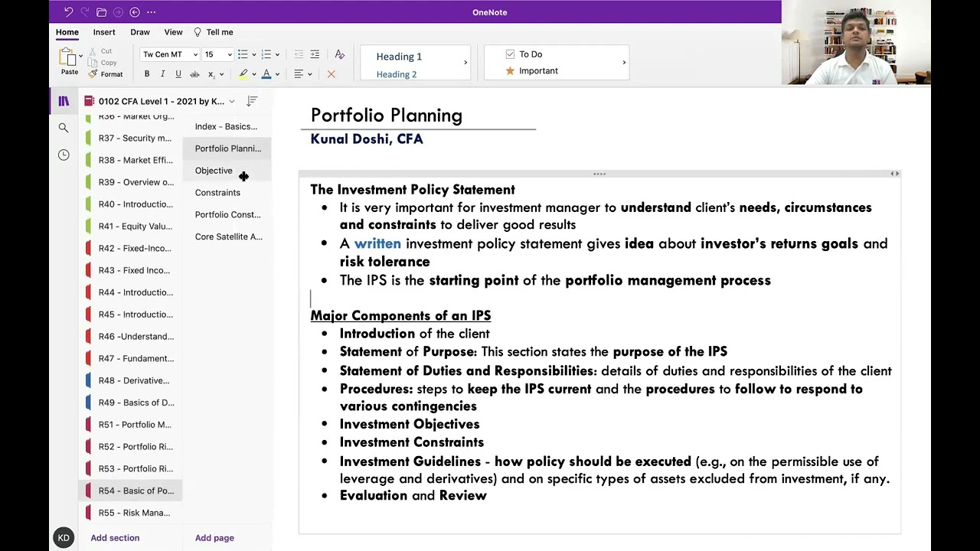This screenshot has width=980, height=551.
Task: Select the R48 - Derivative section
Action: click(x=130, y=380)
